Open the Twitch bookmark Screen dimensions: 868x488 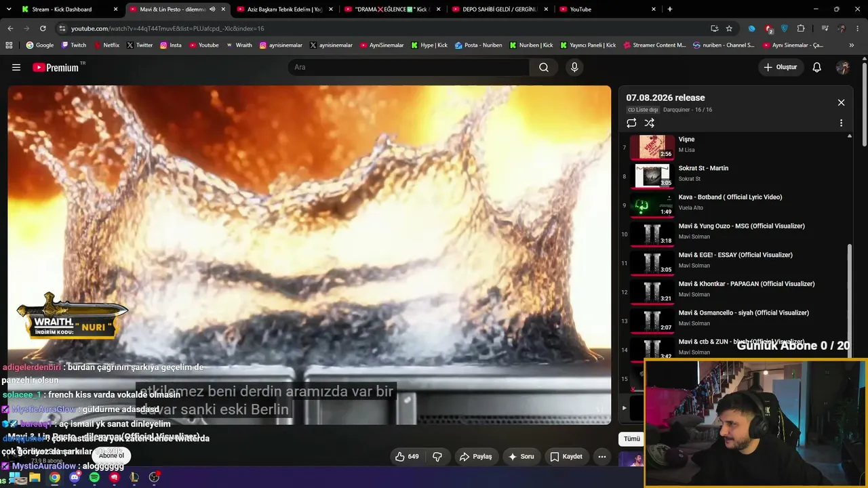pyautogui.click(x=73, y=45)
